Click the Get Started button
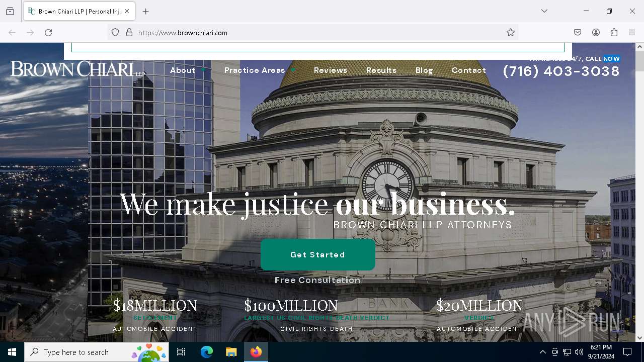Viewport: 644px width, 362px height. (318, 254)
